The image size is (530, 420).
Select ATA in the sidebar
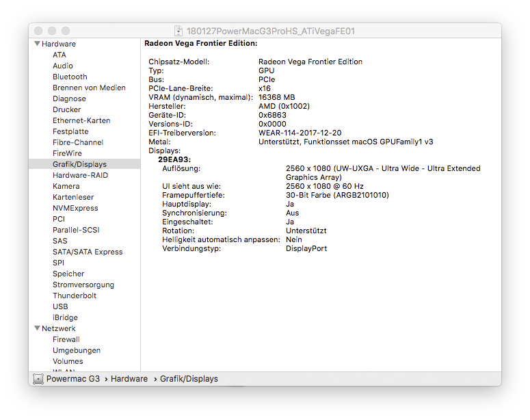59,55
